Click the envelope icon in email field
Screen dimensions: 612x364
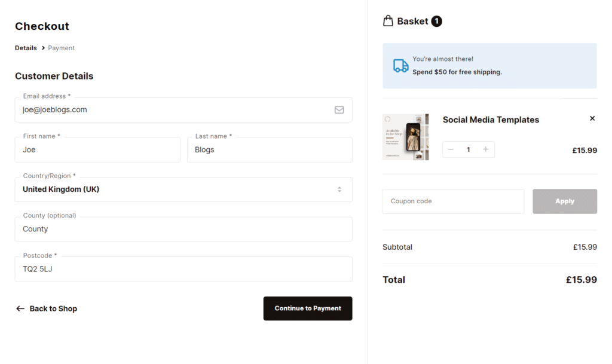[x=339, y=109]
